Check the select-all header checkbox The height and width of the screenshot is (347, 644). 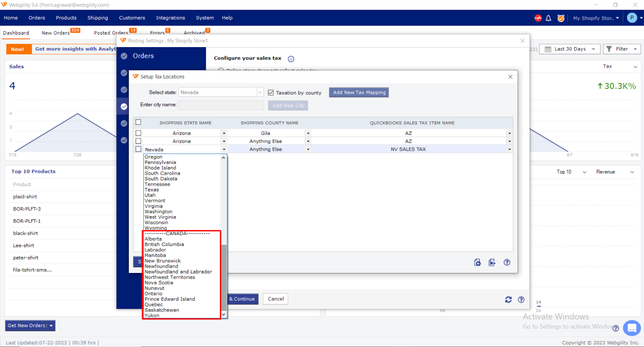138,122
